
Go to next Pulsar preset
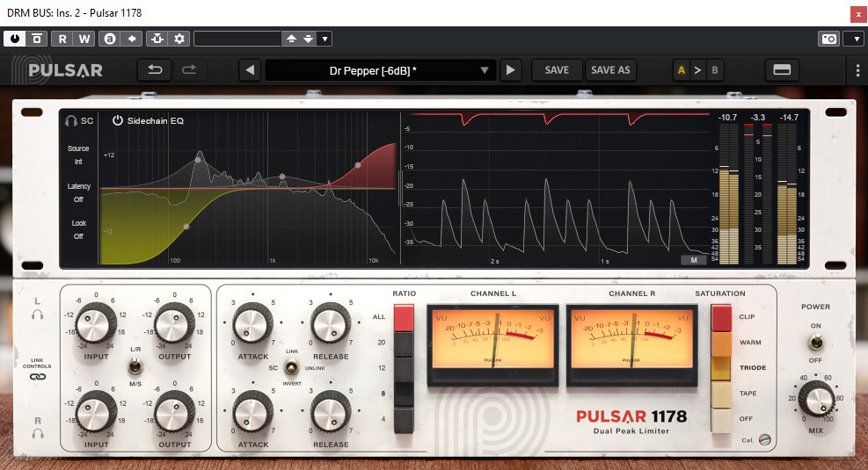coord(510,70)
